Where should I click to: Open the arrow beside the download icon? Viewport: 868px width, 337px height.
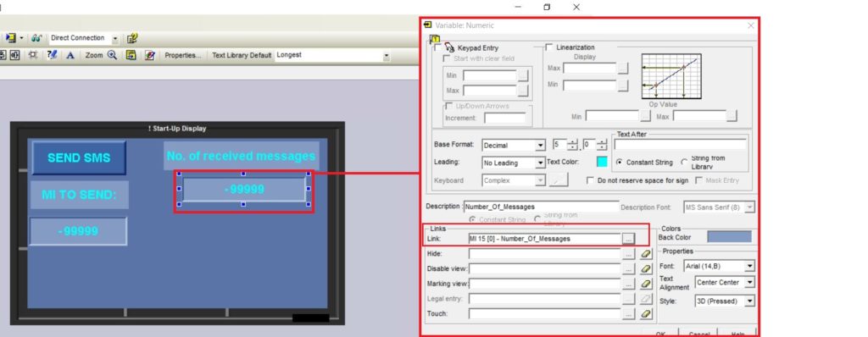[x=21, y=38]
